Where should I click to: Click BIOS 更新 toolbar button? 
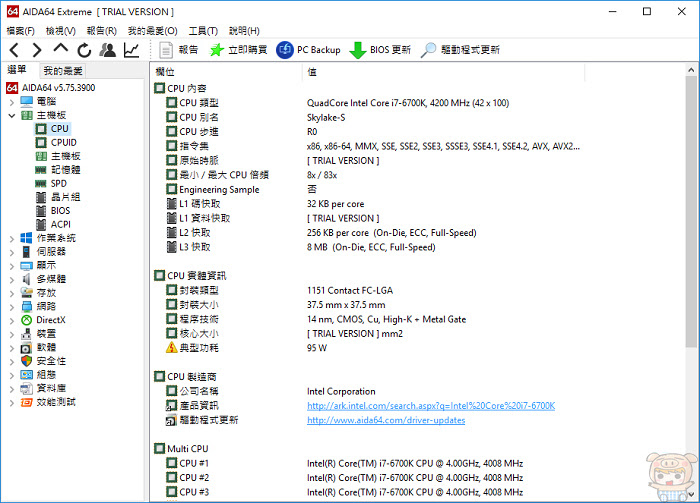tap(380, 50)
